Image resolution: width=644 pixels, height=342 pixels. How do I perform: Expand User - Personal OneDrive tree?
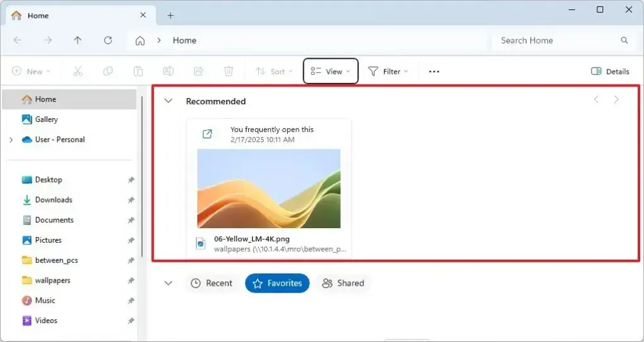(11, 140)
